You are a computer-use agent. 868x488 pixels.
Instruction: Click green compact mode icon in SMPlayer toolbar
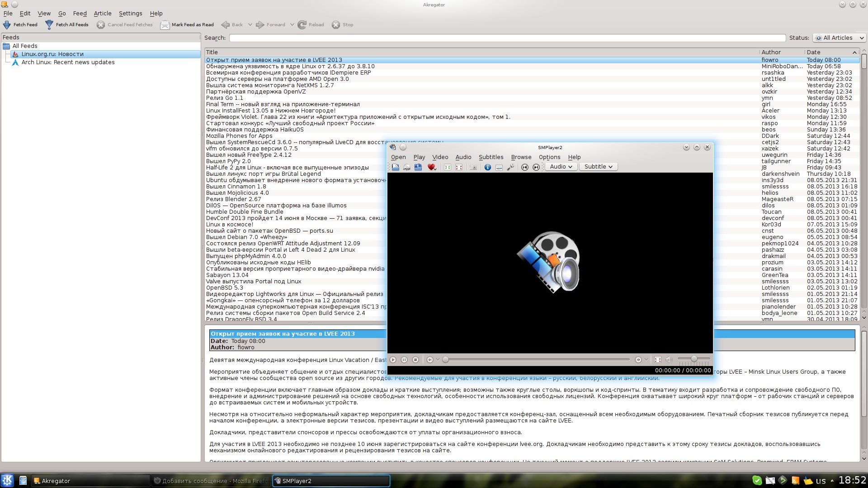pyautogui.click(x=448, y=167)
